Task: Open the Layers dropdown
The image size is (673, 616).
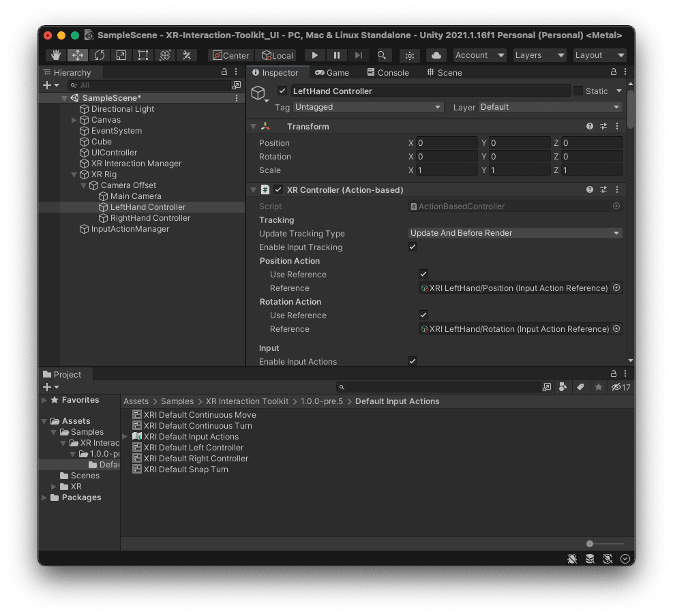Action: (x=539, y=55)
